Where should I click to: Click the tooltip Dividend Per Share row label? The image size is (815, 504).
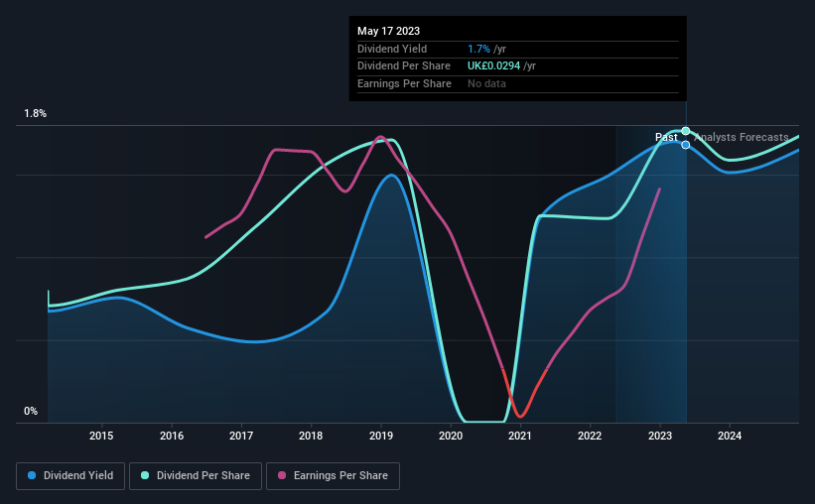pos(404,66)
